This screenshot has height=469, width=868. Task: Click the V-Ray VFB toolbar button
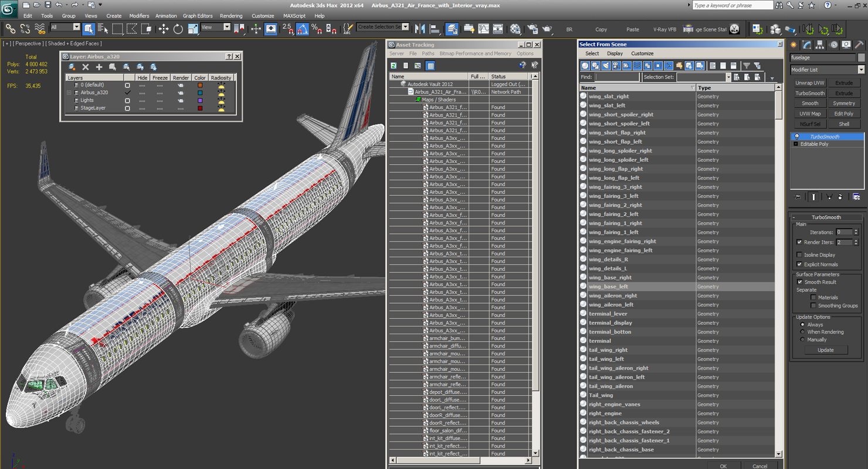pos(664,29)
